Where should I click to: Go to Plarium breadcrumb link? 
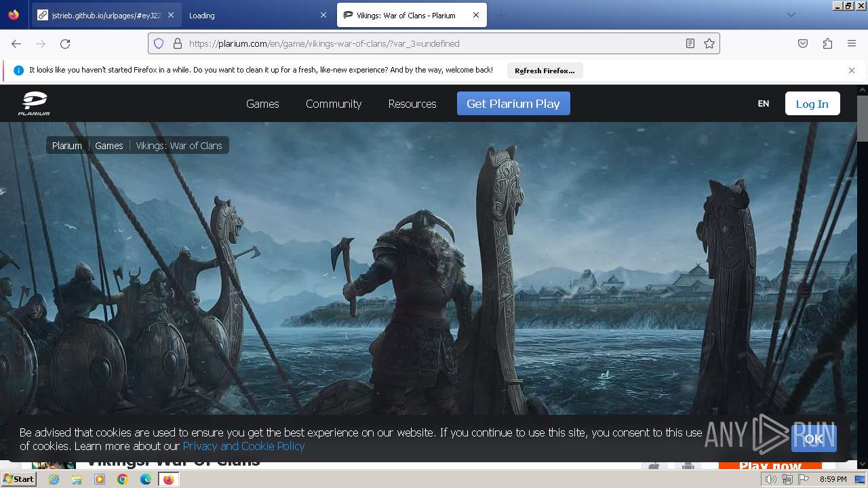(x=67, y=146)
